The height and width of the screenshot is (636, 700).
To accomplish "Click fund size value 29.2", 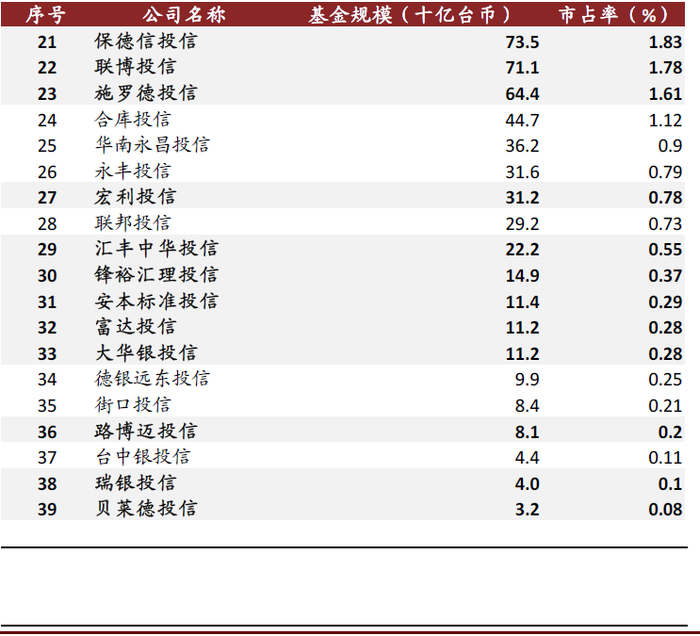I will (x=522, y=224).
